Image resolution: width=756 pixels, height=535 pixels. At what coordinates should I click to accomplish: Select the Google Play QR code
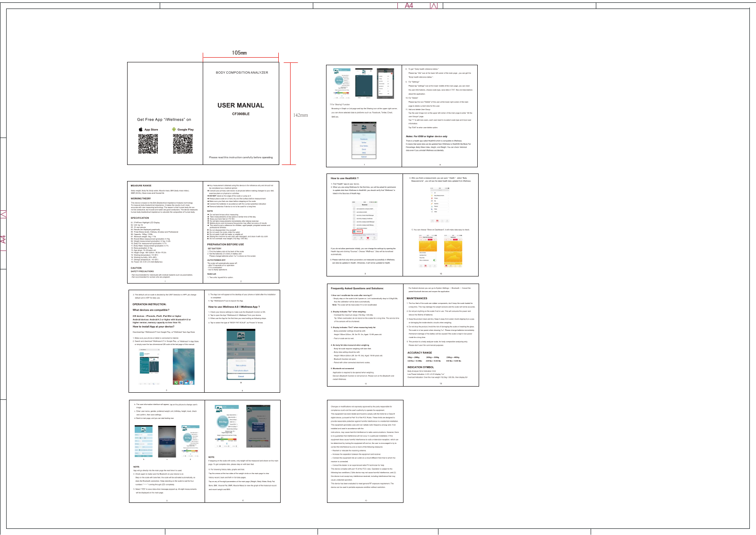coord(183,144)
